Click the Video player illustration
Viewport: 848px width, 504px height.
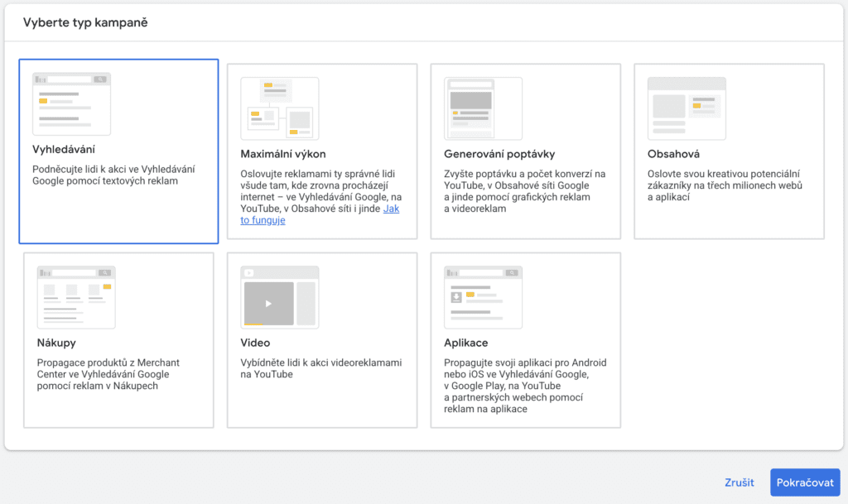[279, 297]
